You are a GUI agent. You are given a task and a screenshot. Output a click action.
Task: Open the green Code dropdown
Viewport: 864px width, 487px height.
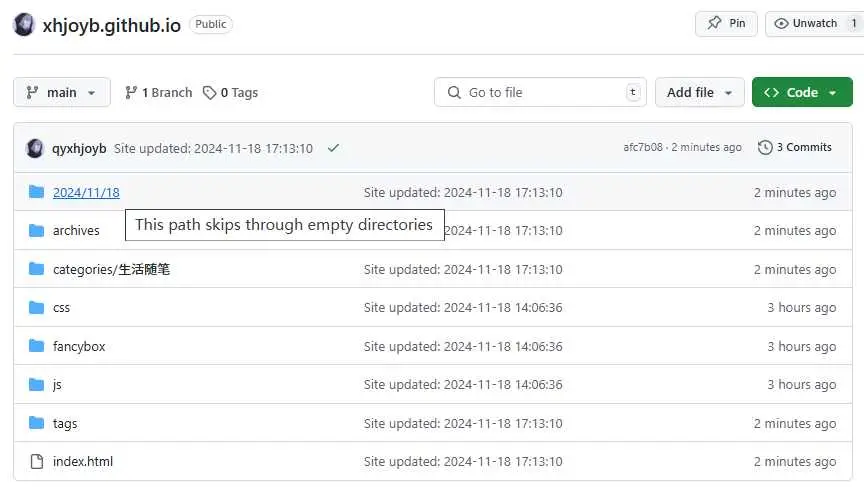tap(801, 92)
